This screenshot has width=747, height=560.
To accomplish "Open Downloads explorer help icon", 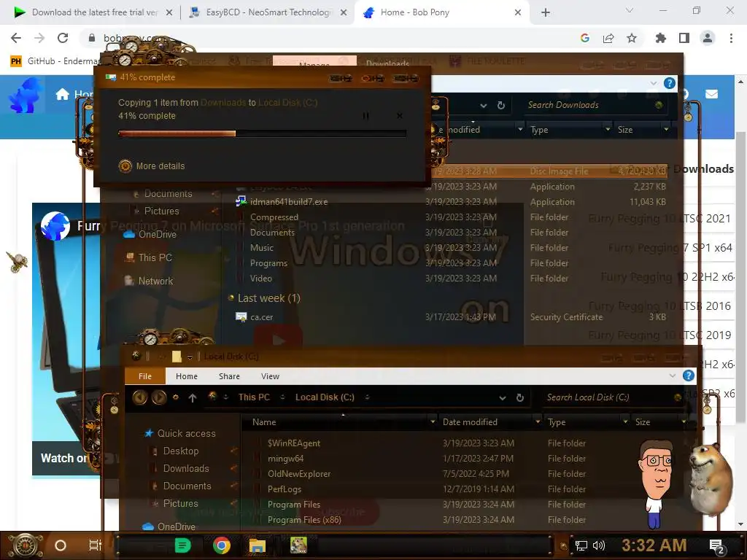I will coord(670,83).
